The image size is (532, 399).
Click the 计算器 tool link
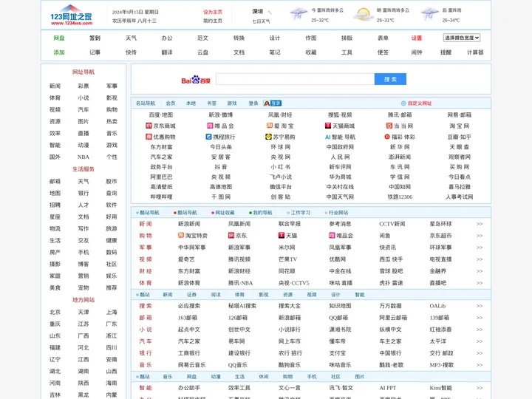pyautogui.click(x=475, y=52)
